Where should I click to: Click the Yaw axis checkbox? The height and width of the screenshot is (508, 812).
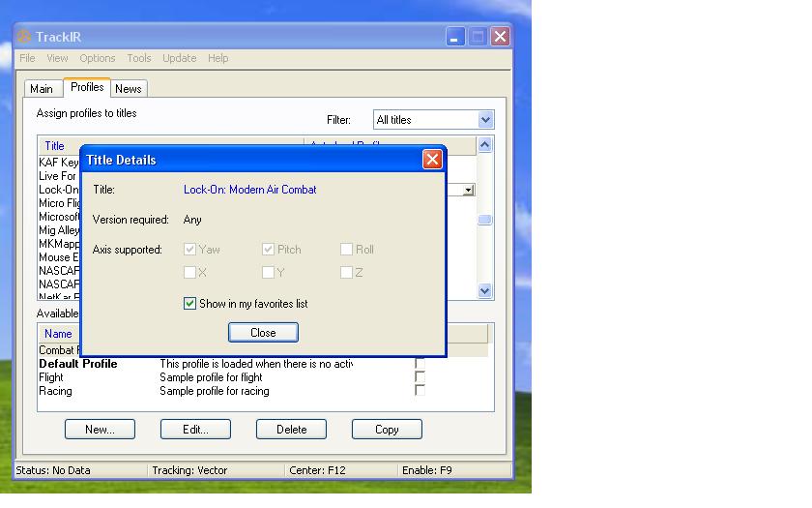[189, 250]
